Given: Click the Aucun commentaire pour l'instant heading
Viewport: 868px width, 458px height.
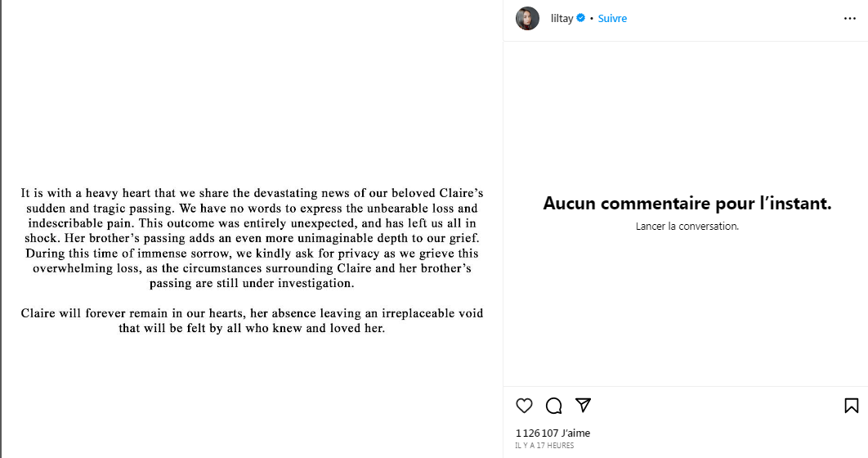Looking at the screenshot, I should coord(687,204).
